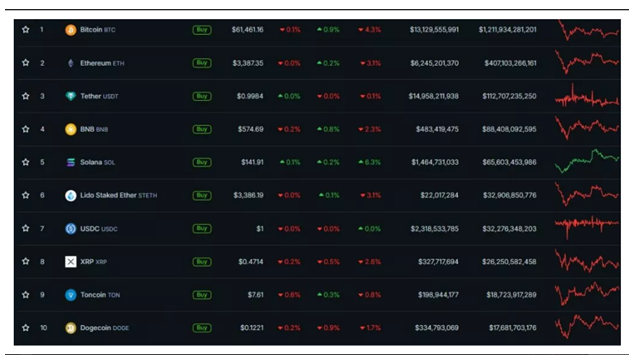Open the Bitcoin BTC coin page

pos(98,30)
